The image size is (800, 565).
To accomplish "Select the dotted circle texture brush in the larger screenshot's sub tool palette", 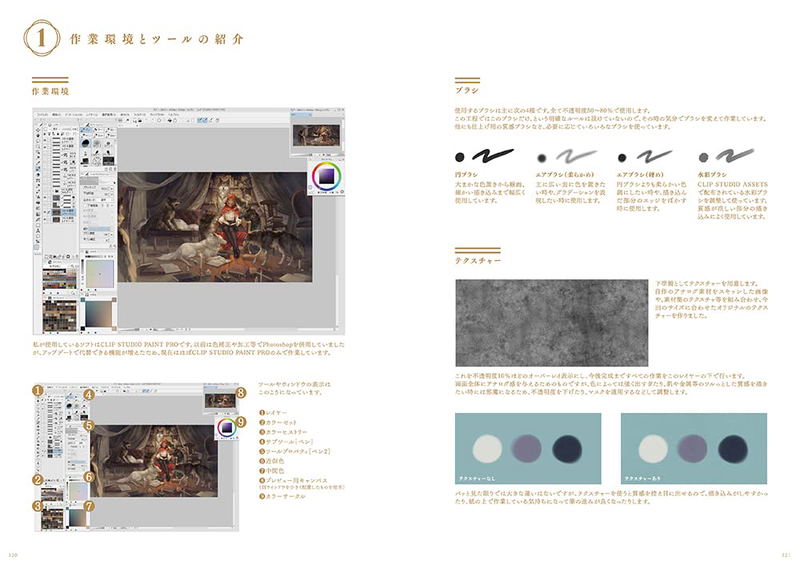I will click(97, 161).
